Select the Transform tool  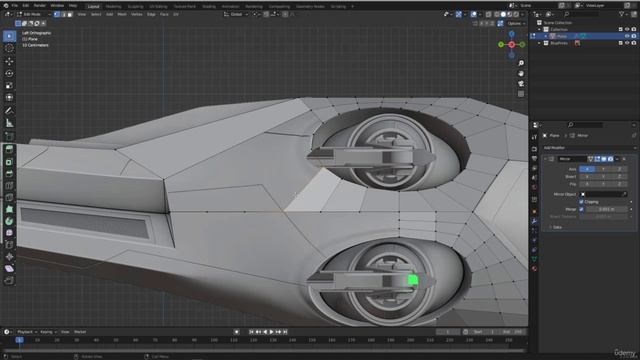coord(9,98)
